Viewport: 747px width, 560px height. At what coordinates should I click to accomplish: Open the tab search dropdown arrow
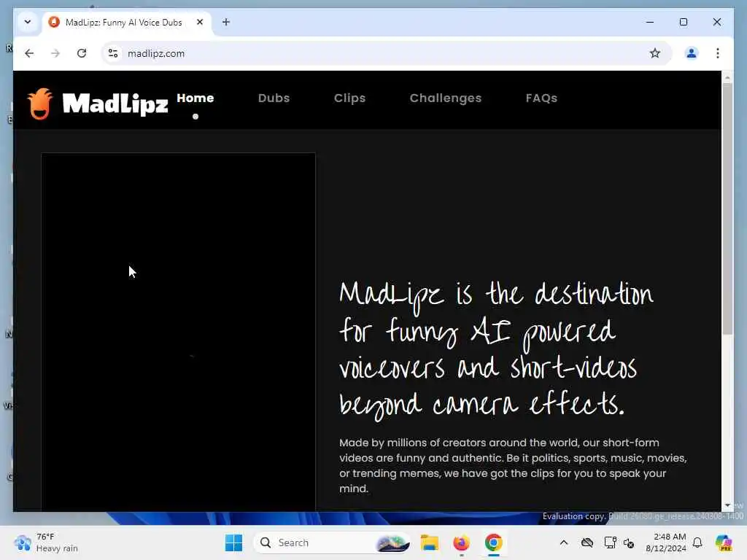(x=28, y=22)
